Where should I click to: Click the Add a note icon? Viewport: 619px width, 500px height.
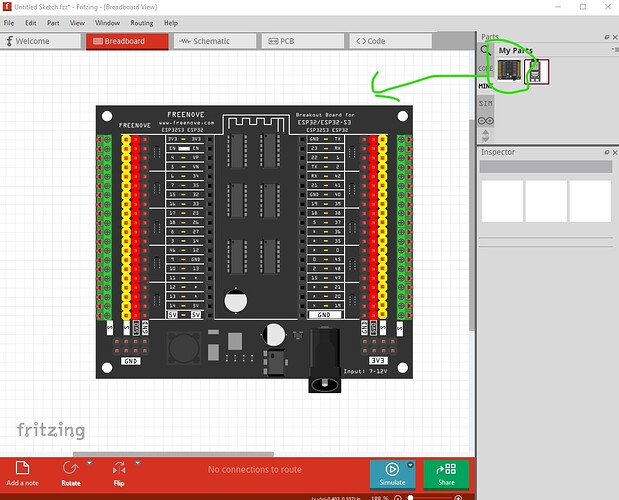[22, 468]
